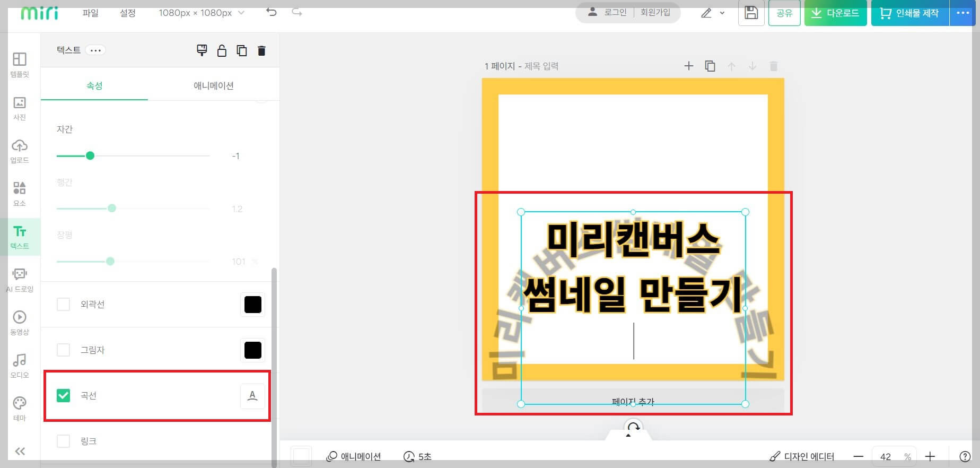This screenshot has height=468, width=980.
Task: Open the 사진 sidebar panel
Action: [20, 108]
